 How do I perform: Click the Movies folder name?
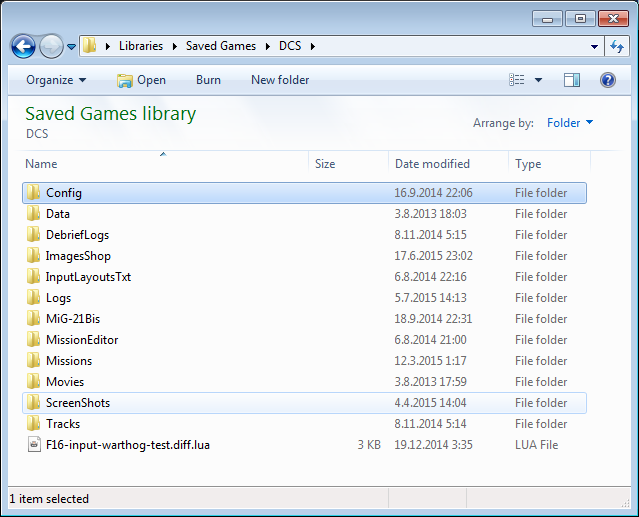(x=65, y=382)
